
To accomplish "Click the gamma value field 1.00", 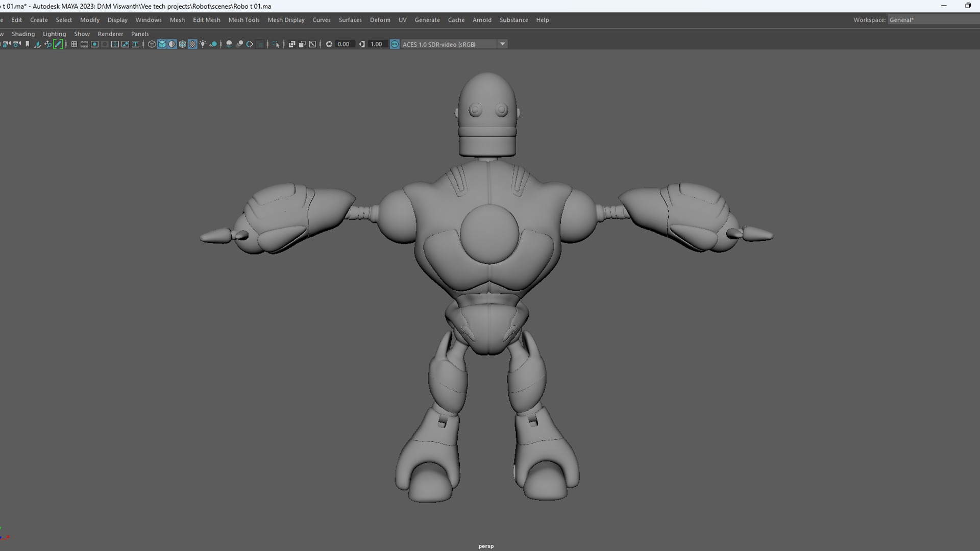I will coord(378,44).
